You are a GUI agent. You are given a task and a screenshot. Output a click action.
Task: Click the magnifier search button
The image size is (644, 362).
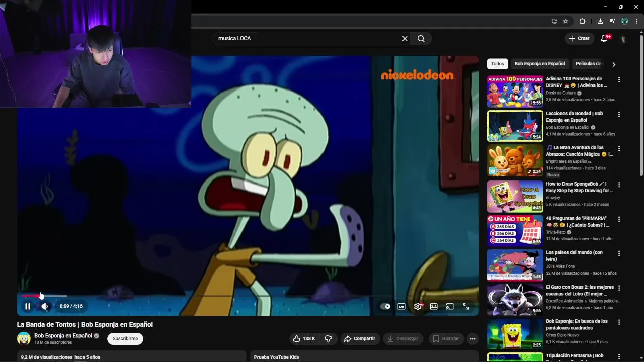pos(421,39)
